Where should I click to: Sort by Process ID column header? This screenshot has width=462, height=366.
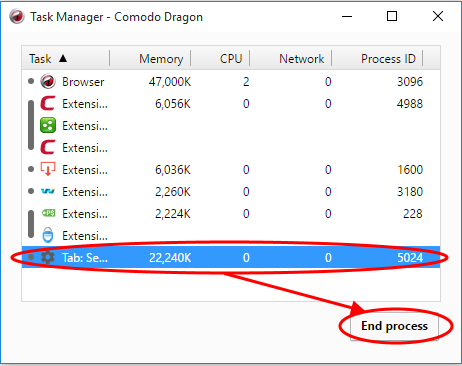click(388, 59)
